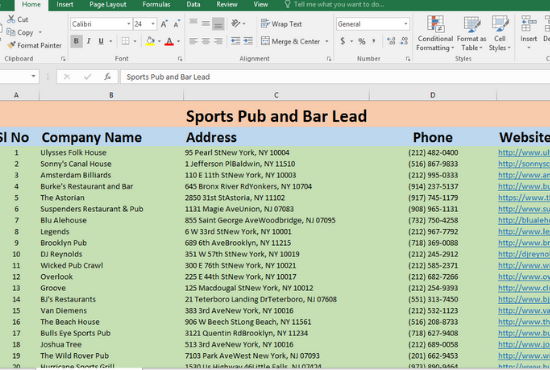
Task: Open the Calibri font name dropdown
Action: tap(128, 24)
